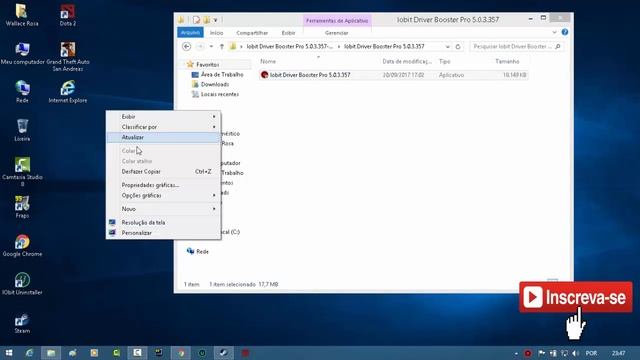Launch Internet Explorer desktop shortcut
Screen dimensions: 640x360
68,91
